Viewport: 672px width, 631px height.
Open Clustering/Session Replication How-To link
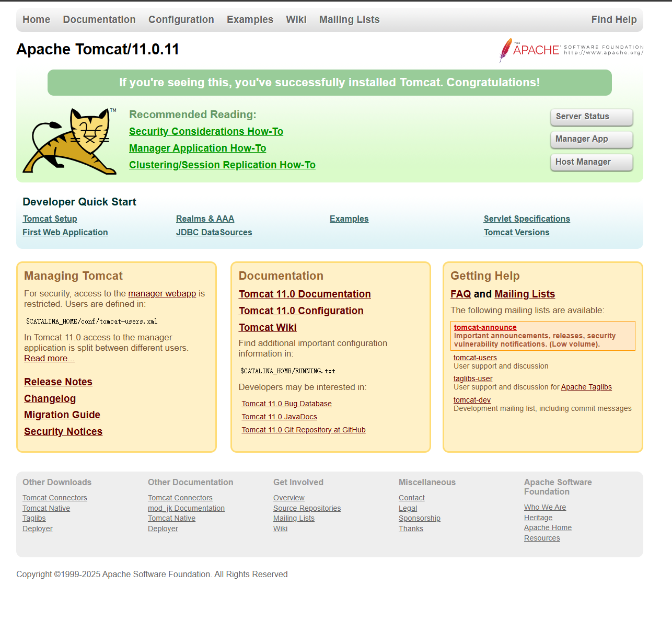[x=223, y=165]
